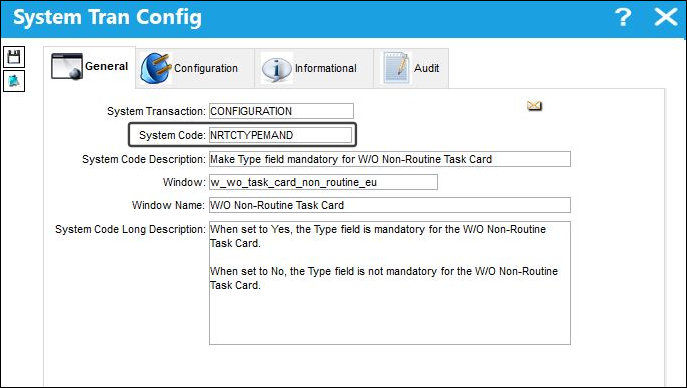Click the System Code Description field
The image size is (687, 388).
tap(390, 159)
